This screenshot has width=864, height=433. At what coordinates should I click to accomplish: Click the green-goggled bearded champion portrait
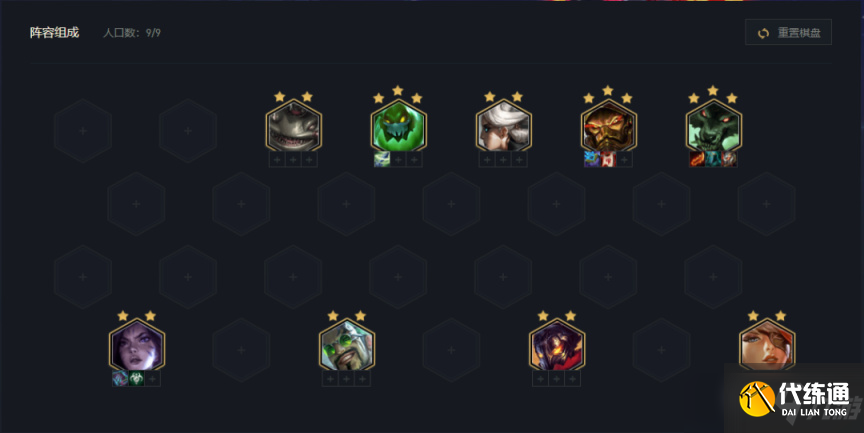click(347, 345)
